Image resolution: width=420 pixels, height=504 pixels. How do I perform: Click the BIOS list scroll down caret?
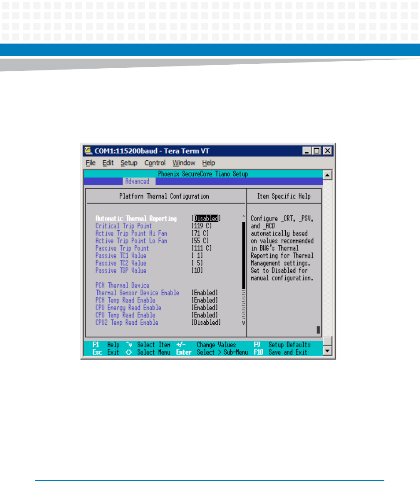243,323
